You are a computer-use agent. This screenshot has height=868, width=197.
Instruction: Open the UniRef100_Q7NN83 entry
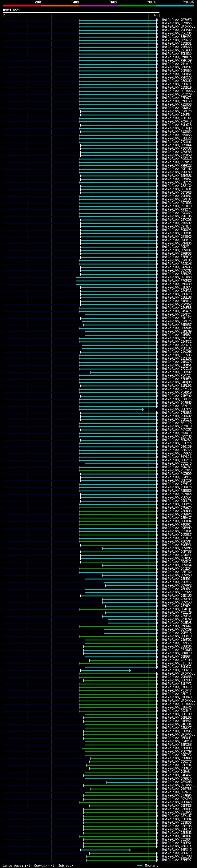coord(177,413)
